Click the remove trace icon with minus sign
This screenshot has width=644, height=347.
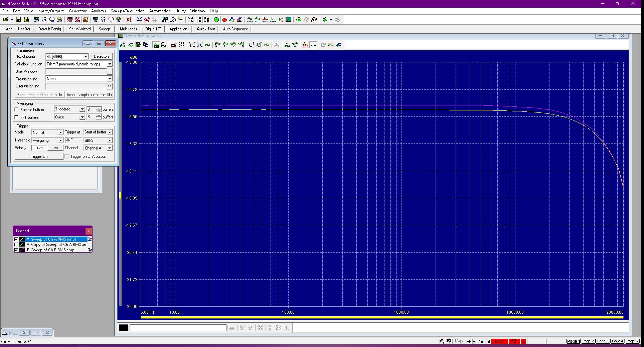(x=130, y=45)
